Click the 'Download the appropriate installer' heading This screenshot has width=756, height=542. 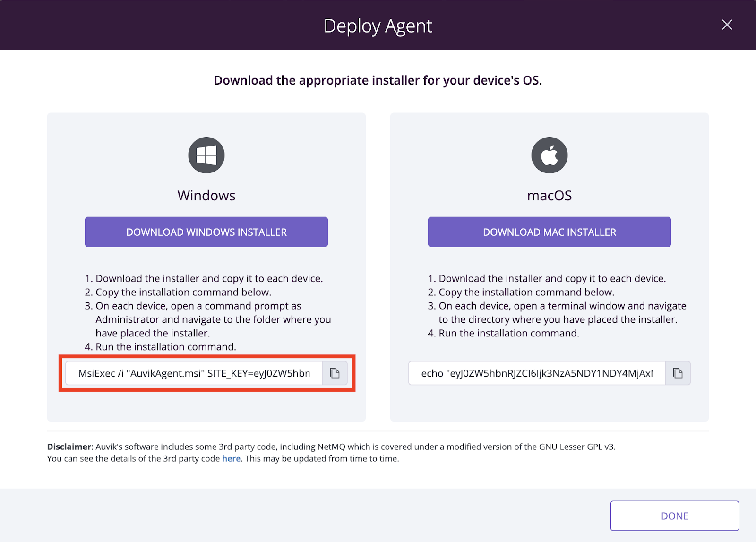[378, 80]
